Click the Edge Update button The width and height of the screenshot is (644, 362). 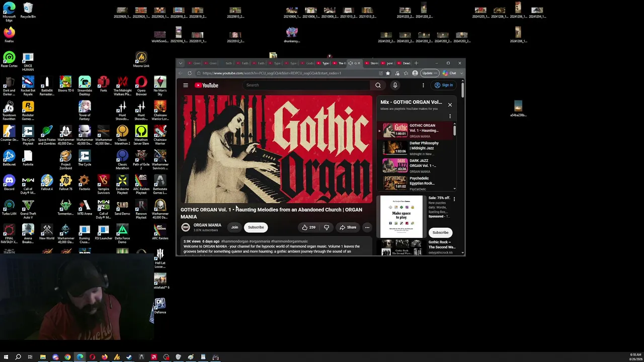coord(429,73)
